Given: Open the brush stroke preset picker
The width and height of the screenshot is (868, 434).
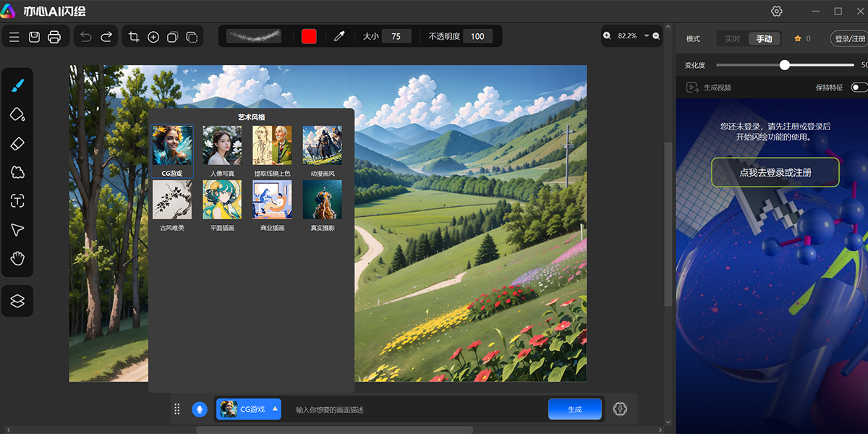Looking at the screenshot, I should (254, 37).
